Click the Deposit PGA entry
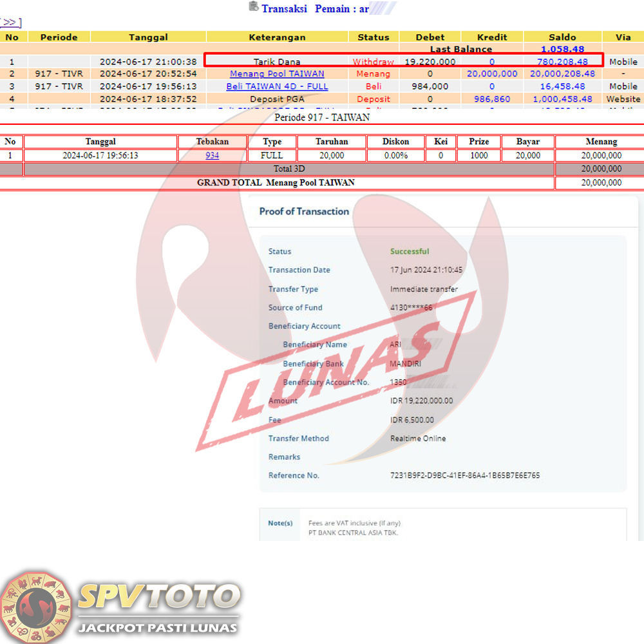 [277, 99]
